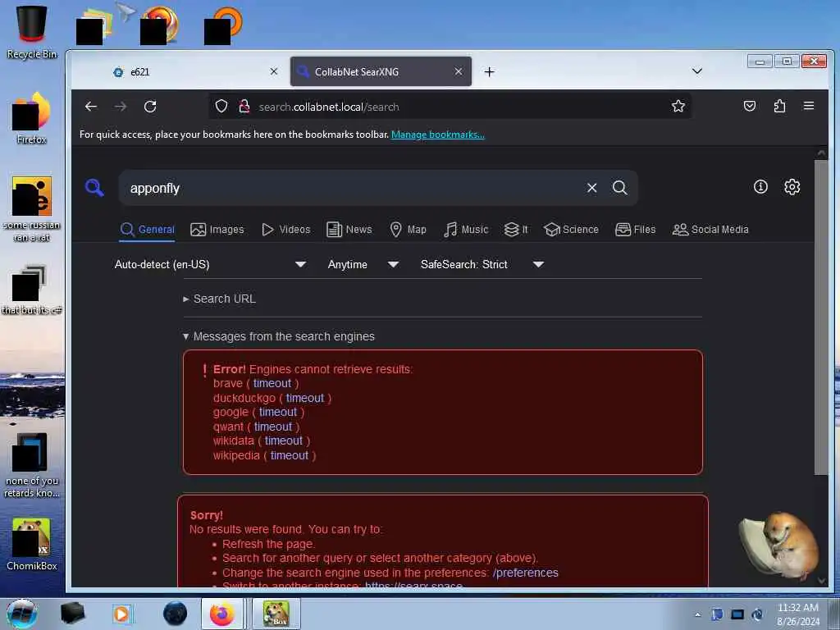Click timeout link next to duckduckgo

point(305,398)
